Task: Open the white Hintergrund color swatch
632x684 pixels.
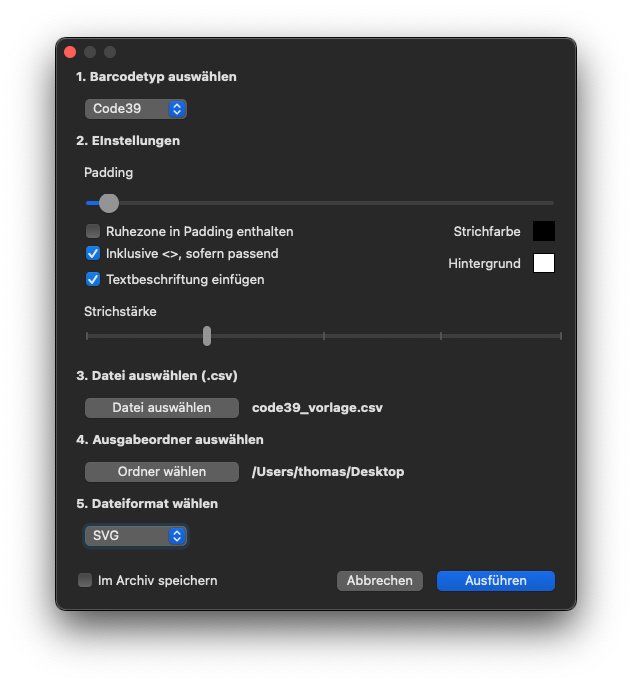Action: (x=544, y=263)
